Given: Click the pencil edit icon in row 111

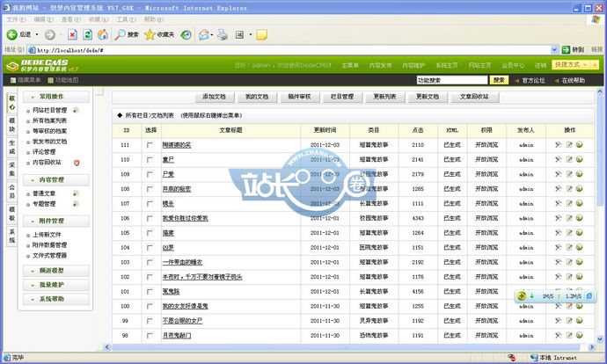Looking at the screenshot, I should pyautogui.click(x=569, y=145).
